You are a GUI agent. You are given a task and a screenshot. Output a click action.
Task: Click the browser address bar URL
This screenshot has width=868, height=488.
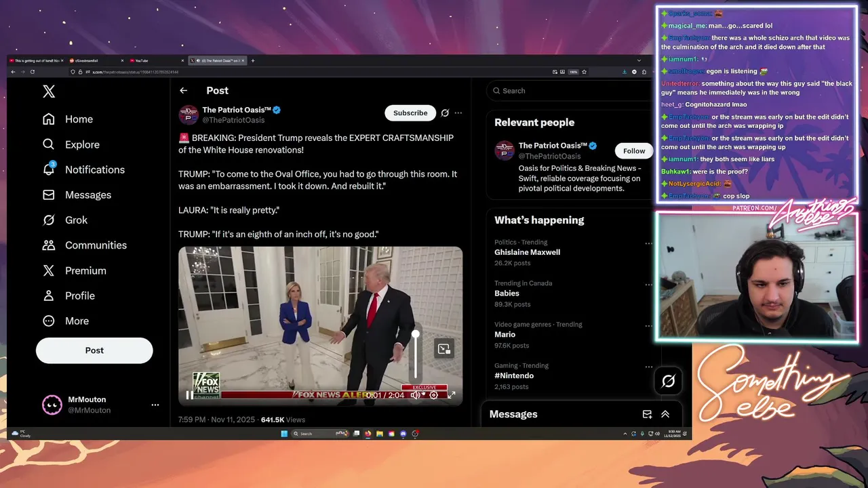pos(136,72)
